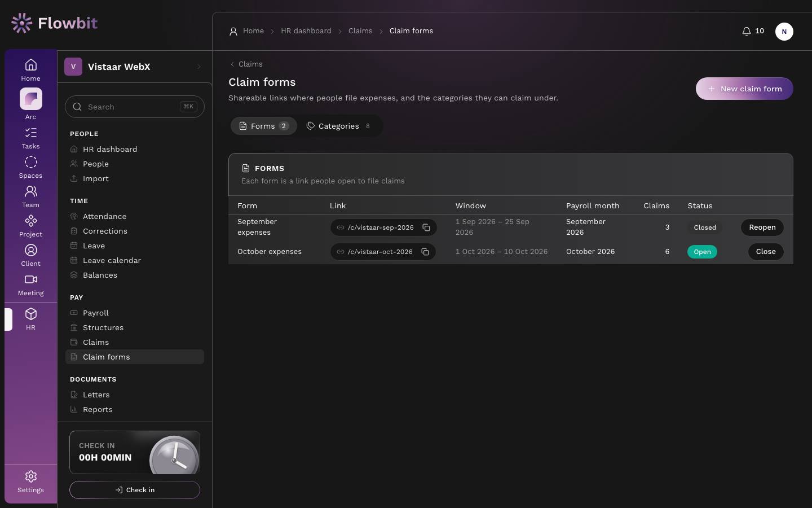Click the New claim form button
This screenshot has width=812, height=508.
tap(744, 89)
